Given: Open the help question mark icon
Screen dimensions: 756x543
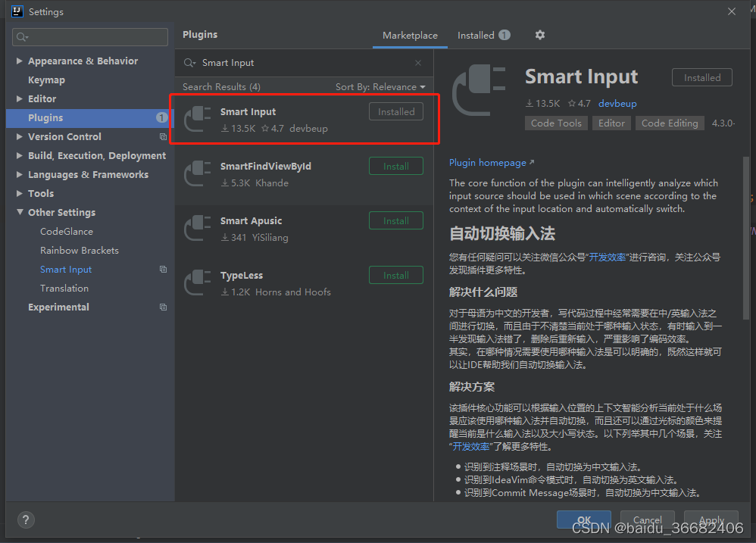Looking at the screenshot, I should [26, 520].
